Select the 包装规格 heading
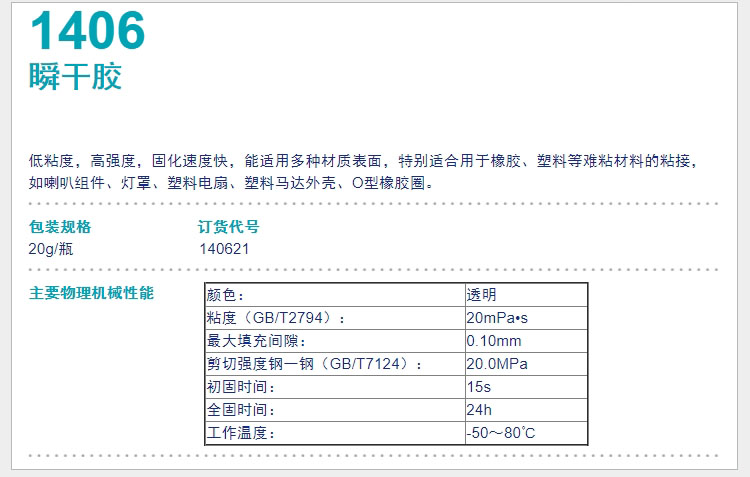The width and height of the screenshot is (750, 477). click(x=60, y=226)
